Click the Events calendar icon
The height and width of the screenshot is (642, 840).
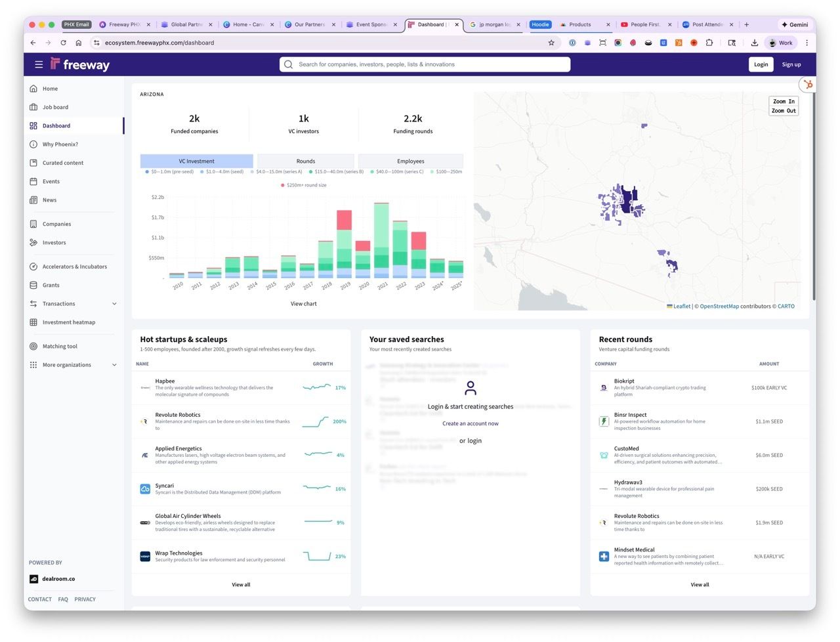(33, 181)
